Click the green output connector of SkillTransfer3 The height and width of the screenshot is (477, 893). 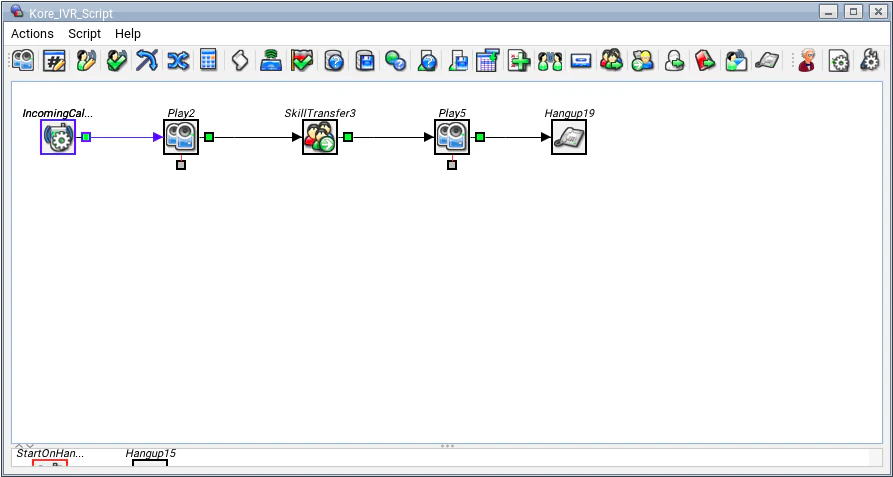point(348,137)
